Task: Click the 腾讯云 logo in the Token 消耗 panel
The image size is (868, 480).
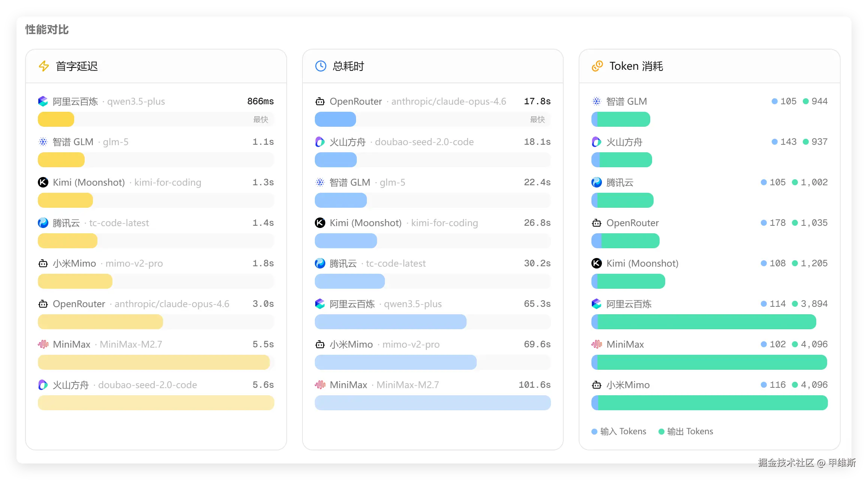Action: [596, 182]
